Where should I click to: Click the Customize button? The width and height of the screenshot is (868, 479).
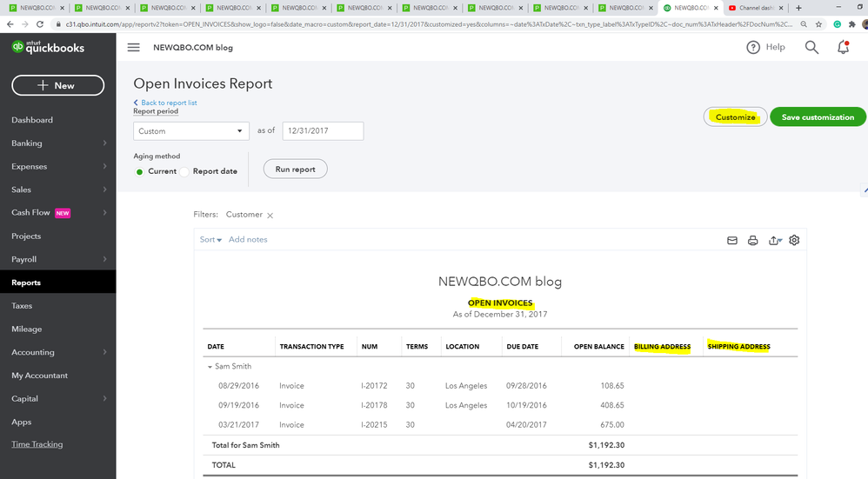click(x=734, y=117)
